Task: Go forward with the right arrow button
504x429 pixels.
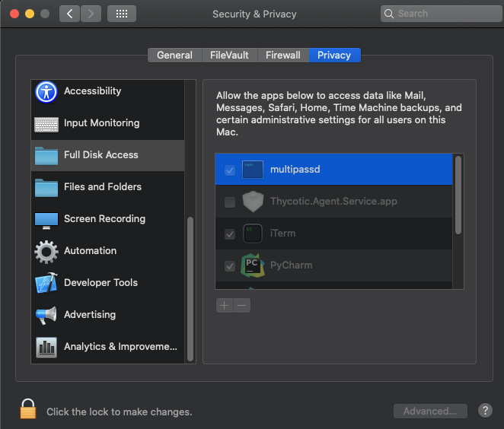Action: [91, 14]
